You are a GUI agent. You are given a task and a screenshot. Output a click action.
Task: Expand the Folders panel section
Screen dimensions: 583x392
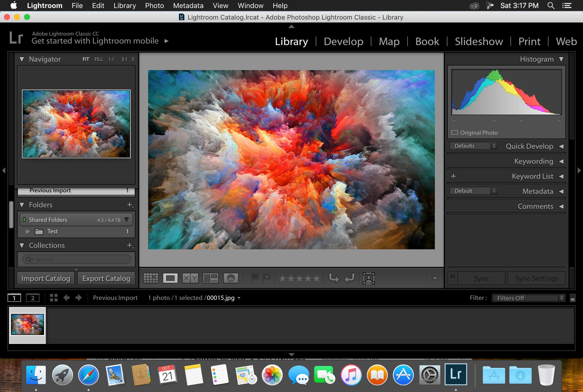[22, 204]
